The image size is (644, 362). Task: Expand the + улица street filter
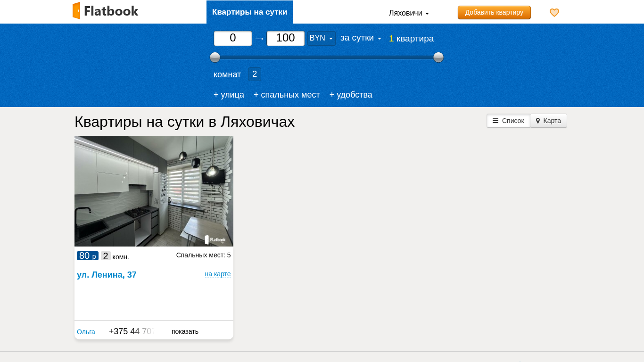[229, 95]
